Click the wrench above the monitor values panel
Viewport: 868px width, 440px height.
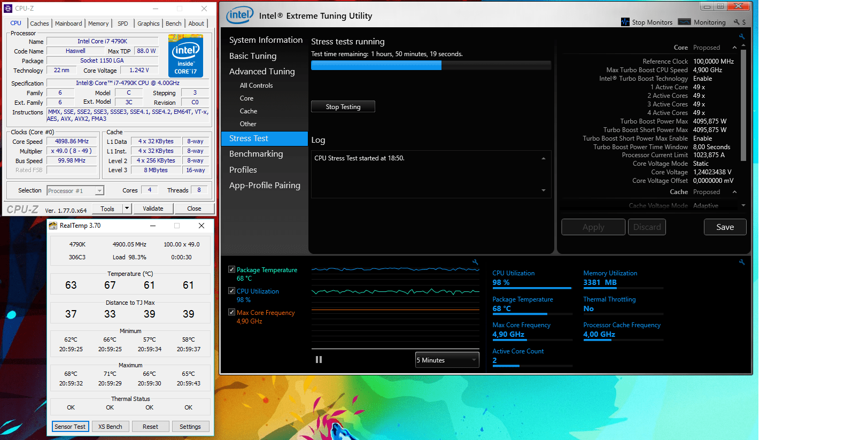coord(742,262)
